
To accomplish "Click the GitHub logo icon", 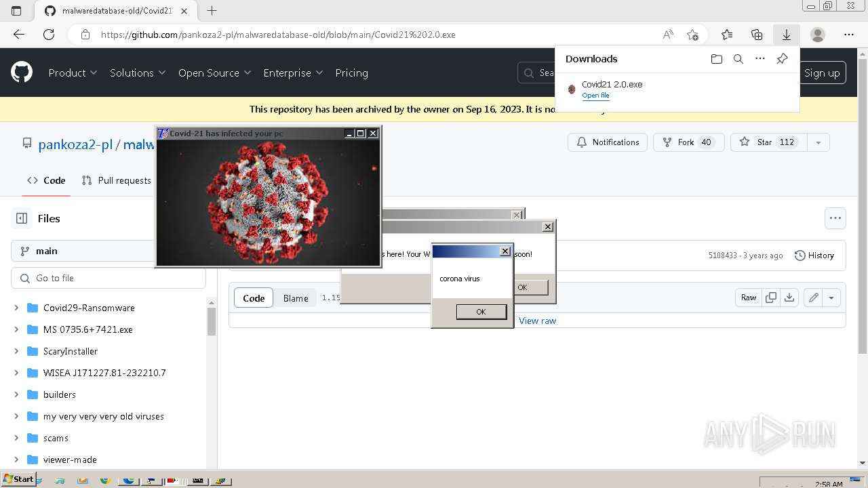I will [x=22, y=73].
